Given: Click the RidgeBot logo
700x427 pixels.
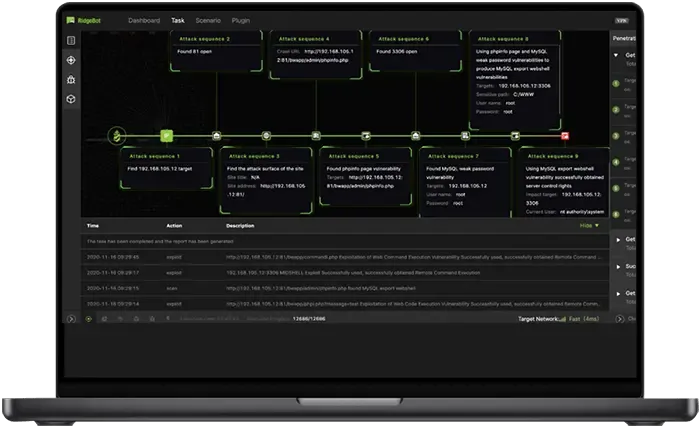Looking at the screenshot, I should coord(83,21).
